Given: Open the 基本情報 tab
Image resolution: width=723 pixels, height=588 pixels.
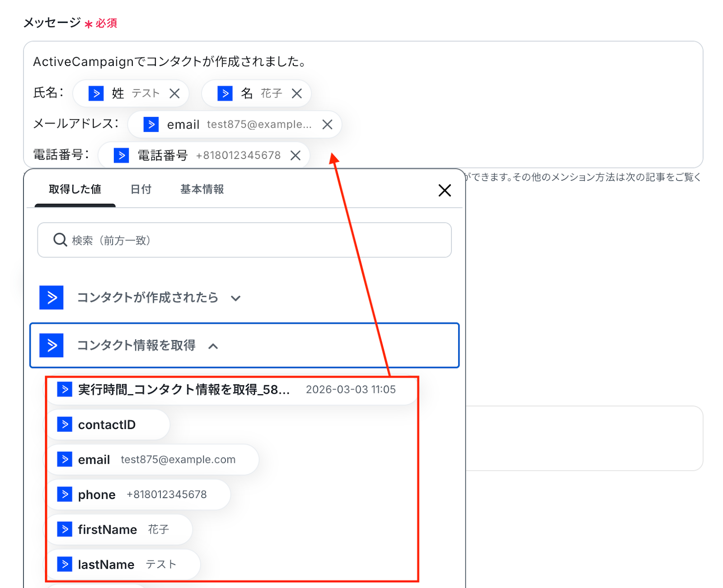Looking at the screenshot, I should pos(202,190).
